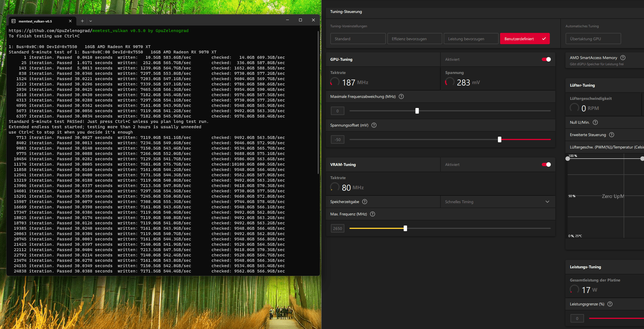Image resolution: width=644 pixels, height=329 pixels.
Task: Choose Leistung bevorzugen preset
Action: click(x=471, y=39)
